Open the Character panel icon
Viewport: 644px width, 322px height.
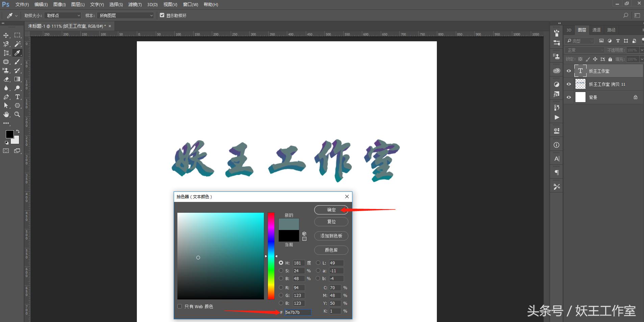pyautogui.click(x=556, y=158)
